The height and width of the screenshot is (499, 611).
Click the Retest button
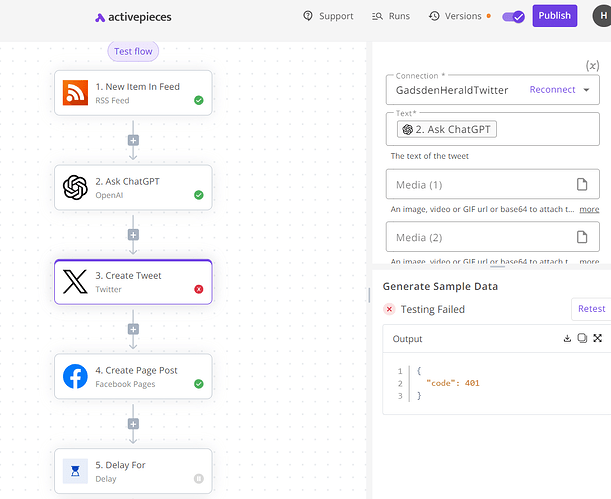591,309
